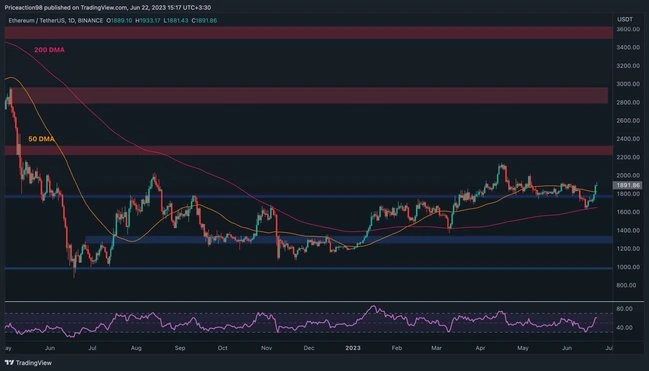Screen dimensions: 649x371
Task: Click the 3000.00 price axis label
Action: tap(627, 84)
